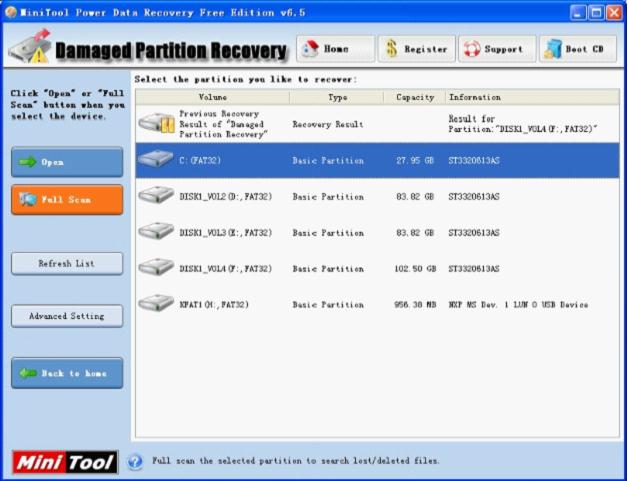Select DISK1_VOL3 (E:, FAT32) partition

(377, 233)
